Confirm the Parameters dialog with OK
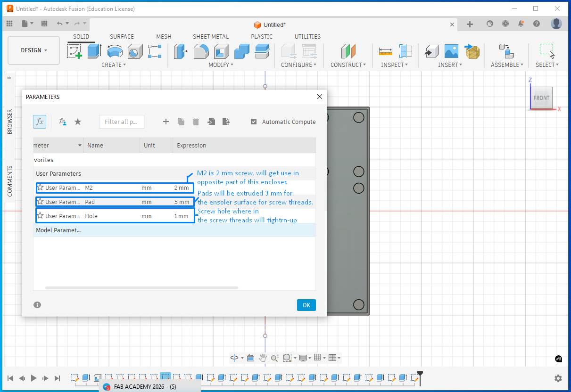The width and height of the screenshot is (571, 392). 306,305
